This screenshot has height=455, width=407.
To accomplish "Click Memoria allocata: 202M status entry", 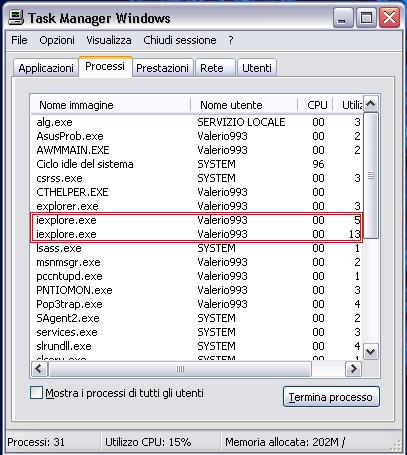I will (285, 442).
